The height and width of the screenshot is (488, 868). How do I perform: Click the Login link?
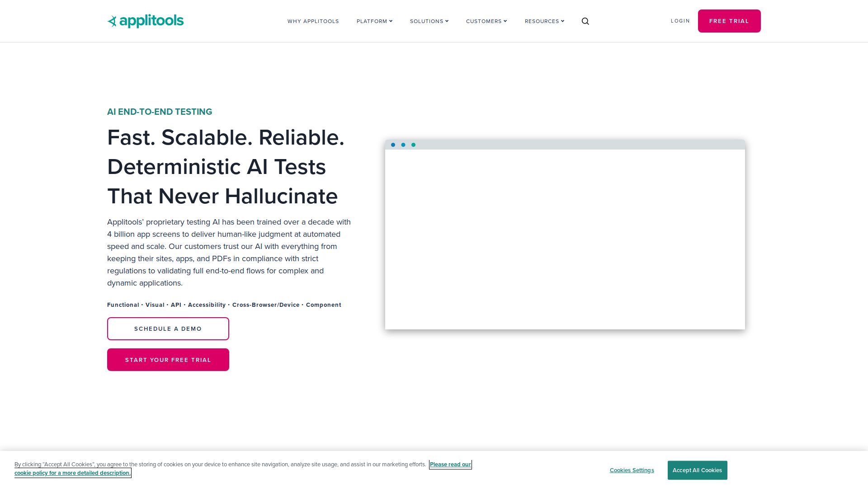click(680, 21)
